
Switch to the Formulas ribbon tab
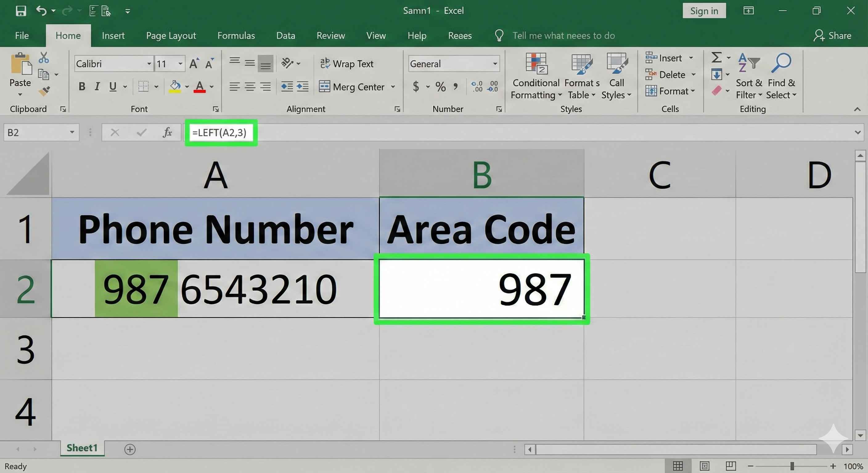pos(236,35)
